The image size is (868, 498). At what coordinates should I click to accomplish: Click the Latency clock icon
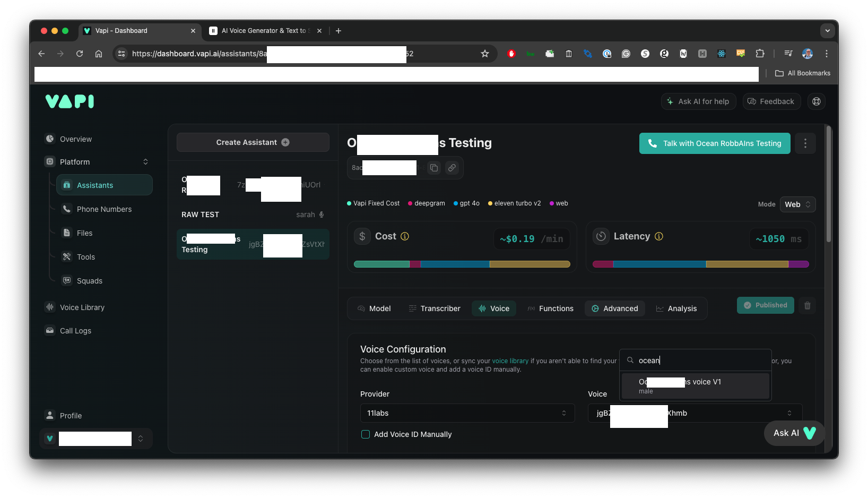[x=601, y=236]
